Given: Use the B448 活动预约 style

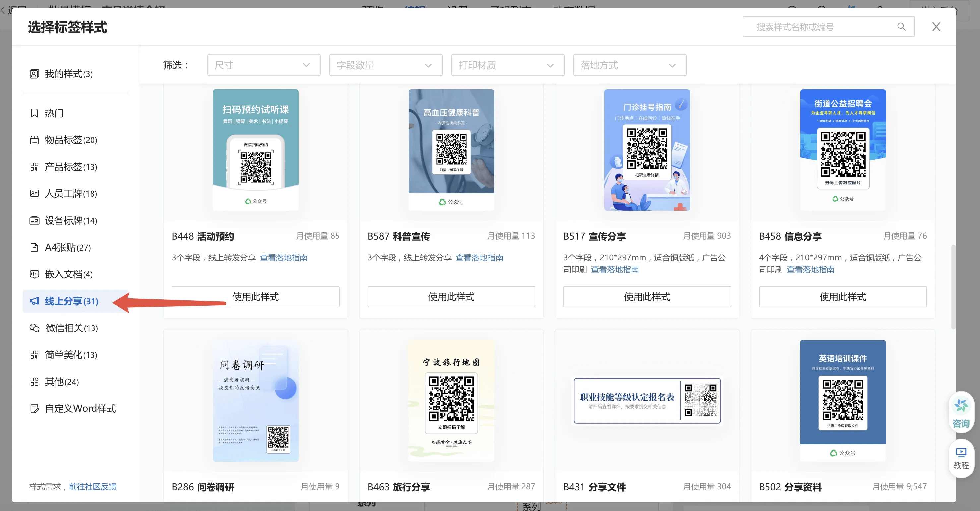Looking at the screenshot, I should [x=255, y=297].
